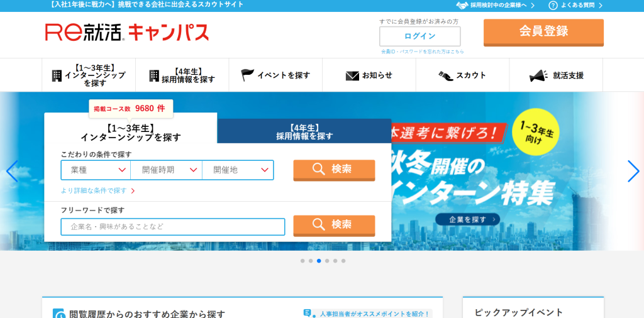The image size is (644, 318).
Task: Click the flag icon for イベントを探す
Action: coord(247,75)
